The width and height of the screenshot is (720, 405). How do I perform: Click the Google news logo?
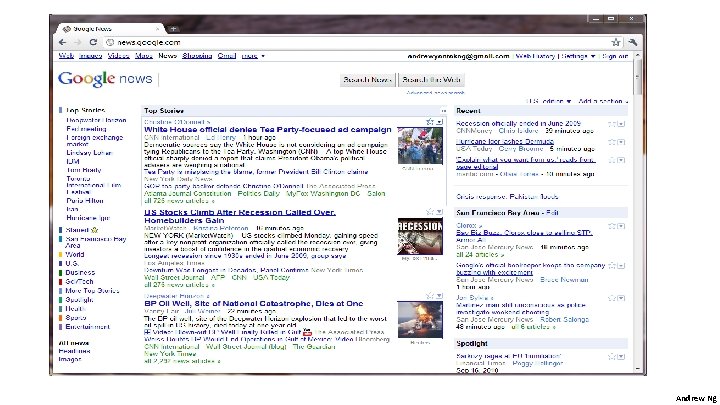[x=105, y=79]
